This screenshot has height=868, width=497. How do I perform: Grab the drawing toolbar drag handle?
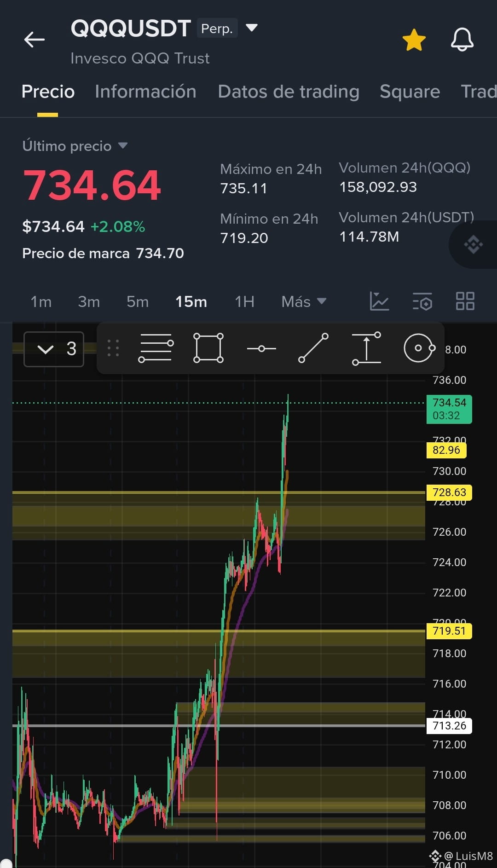coord(113,348)
